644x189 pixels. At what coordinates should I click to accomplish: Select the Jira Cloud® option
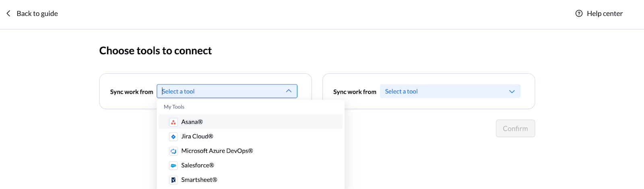(197, 136)
